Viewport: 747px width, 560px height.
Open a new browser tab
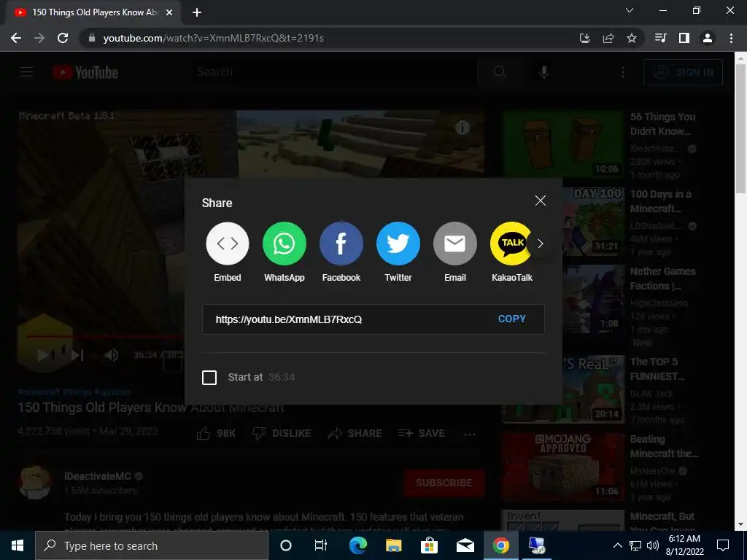tap(197, 12)
